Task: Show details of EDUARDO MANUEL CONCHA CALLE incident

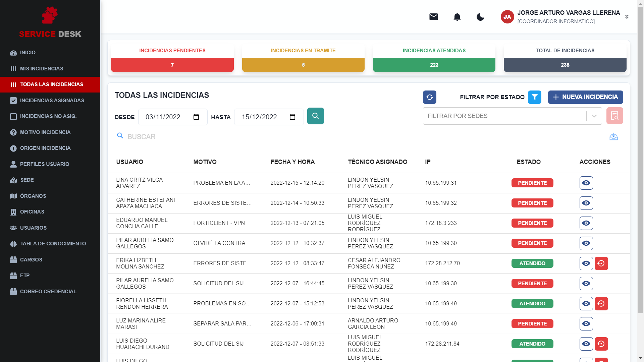Action: pos(586,223)
